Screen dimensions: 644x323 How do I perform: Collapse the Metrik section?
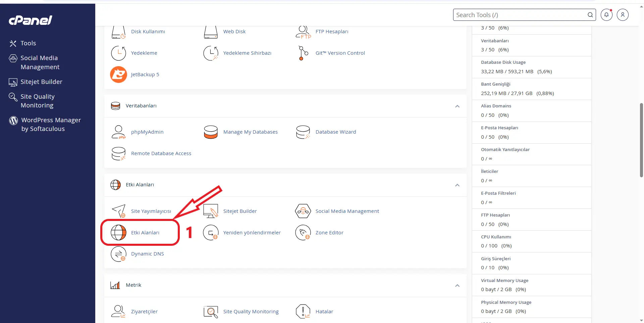(457, 285)
